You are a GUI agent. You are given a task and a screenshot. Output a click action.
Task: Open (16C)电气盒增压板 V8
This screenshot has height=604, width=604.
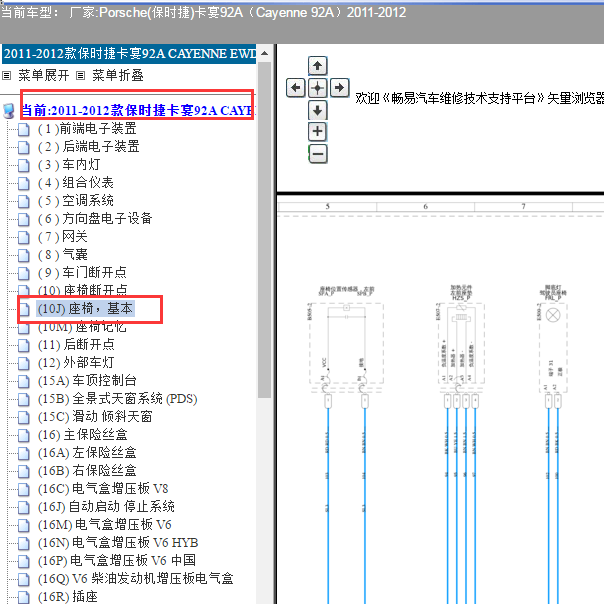103,488
